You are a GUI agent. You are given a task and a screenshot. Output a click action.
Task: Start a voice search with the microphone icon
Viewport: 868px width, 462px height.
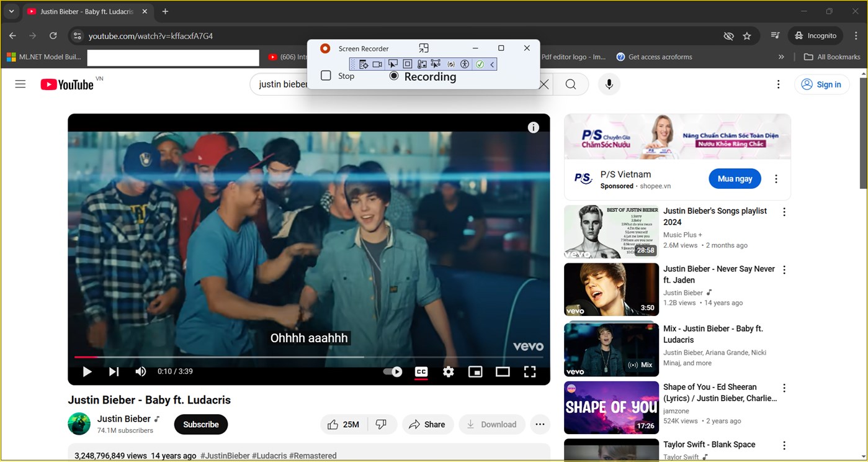[x=609, y=84]
